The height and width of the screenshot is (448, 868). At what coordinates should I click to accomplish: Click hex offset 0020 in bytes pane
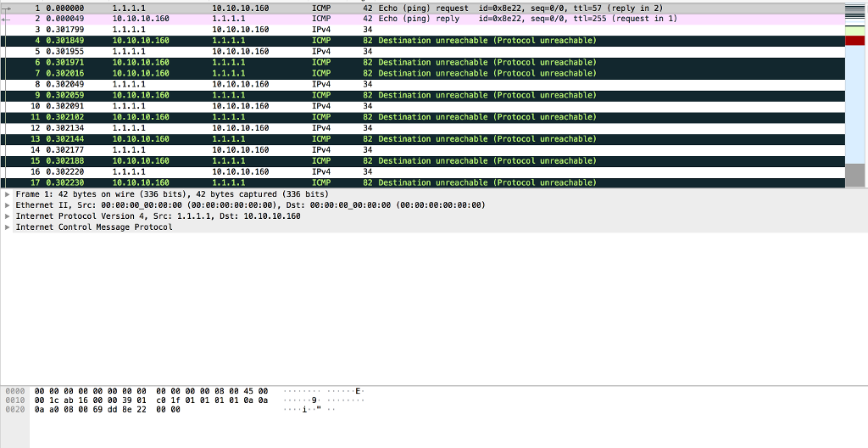[x=15, y=410]
